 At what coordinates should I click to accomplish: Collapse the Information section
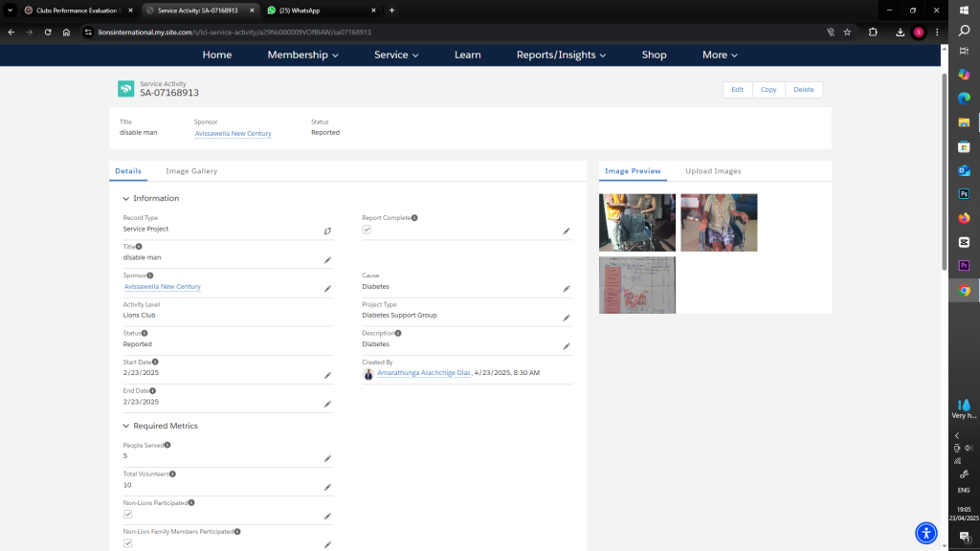pos(125,199)
